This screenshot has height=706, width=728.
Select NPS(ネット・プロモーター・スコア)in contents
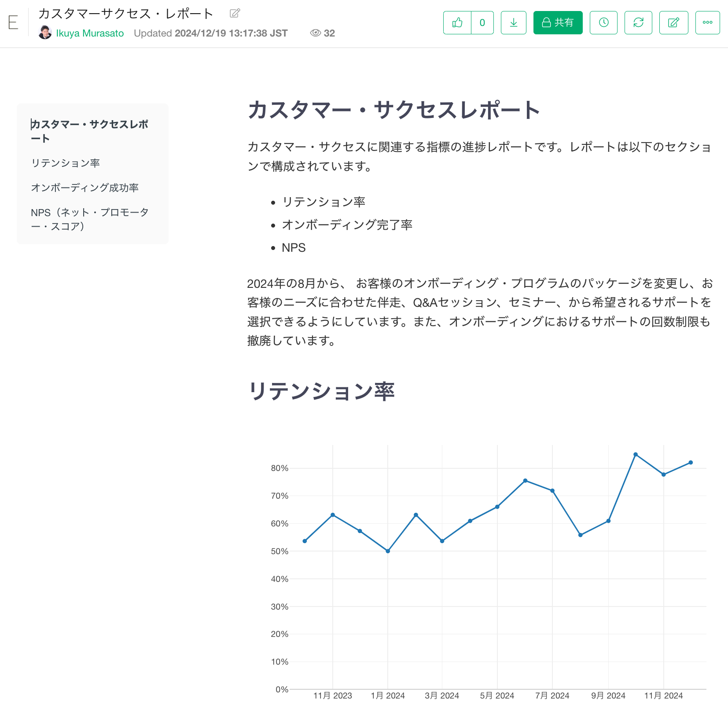tap(89, 219)
